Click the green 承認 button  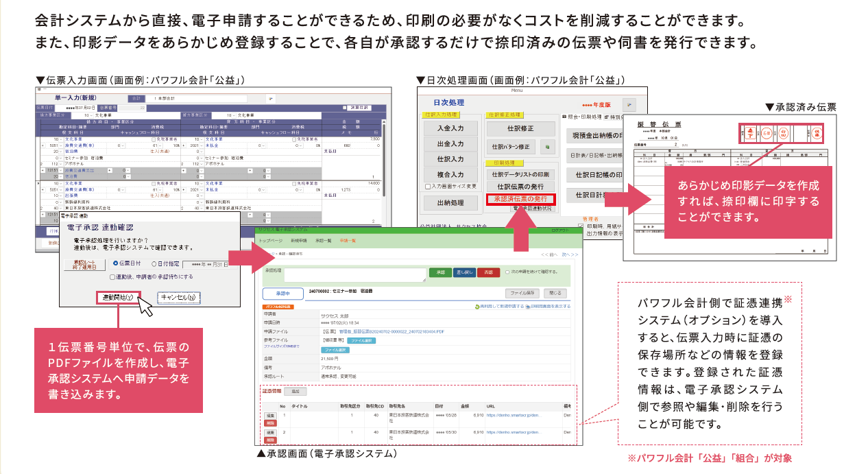[x=439, y=272]
